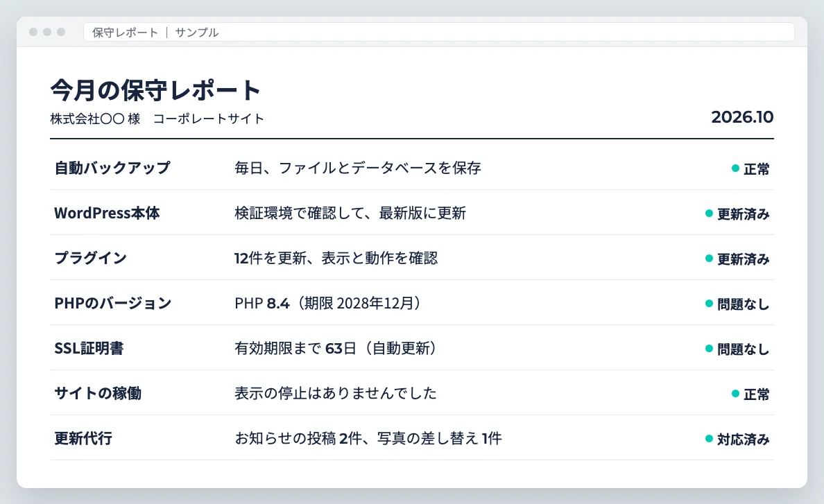This screenshot has width=824, height=504.
Task: Click the first gray window dot
Action: click(33, 32)
